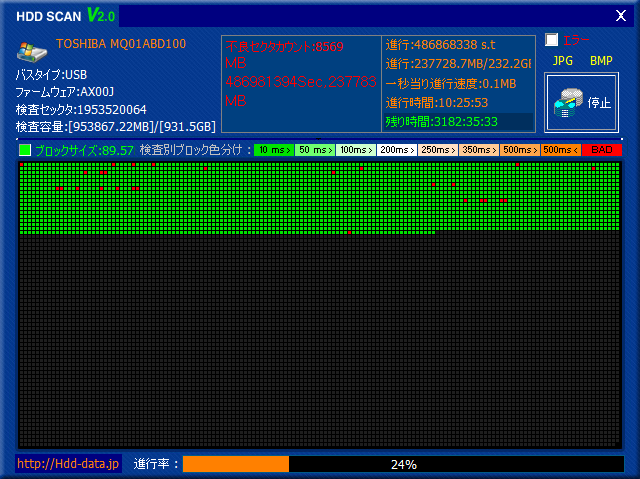
Task: Click the TOSHIBA MQ01ABD100 drive name
Action: tap(120, 44)
